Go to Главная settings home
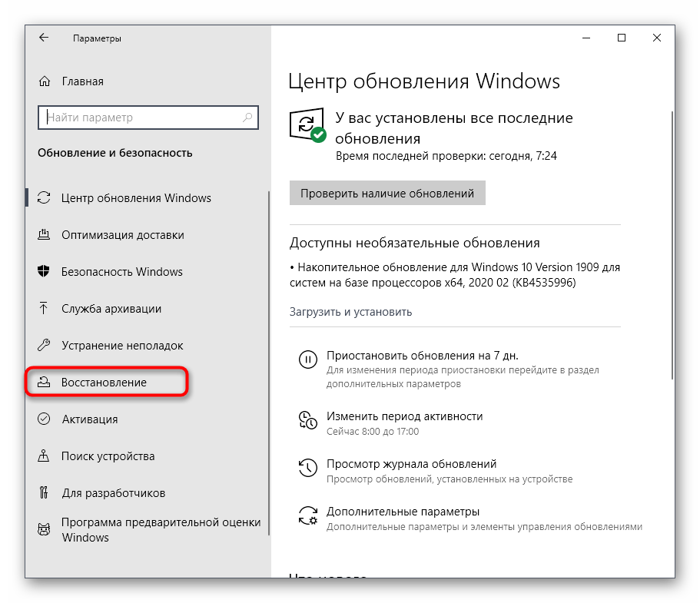 (82, 81)
